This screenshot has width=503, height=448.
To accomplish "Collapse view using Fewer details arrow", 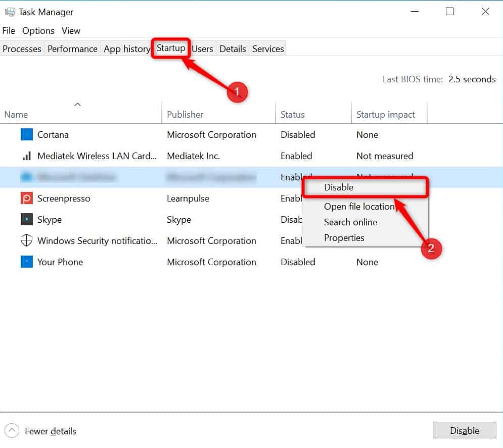I will tap(12, 431).
